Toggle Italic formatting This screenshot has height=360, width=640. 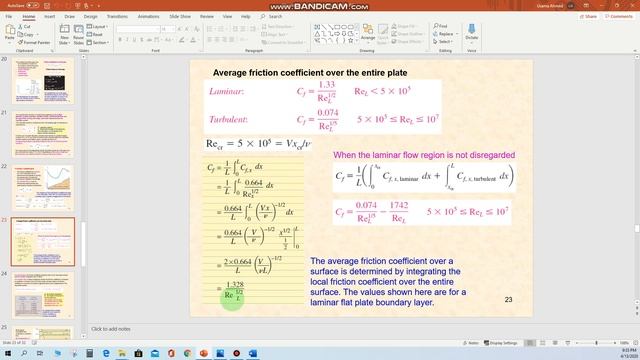pos(127,40)
